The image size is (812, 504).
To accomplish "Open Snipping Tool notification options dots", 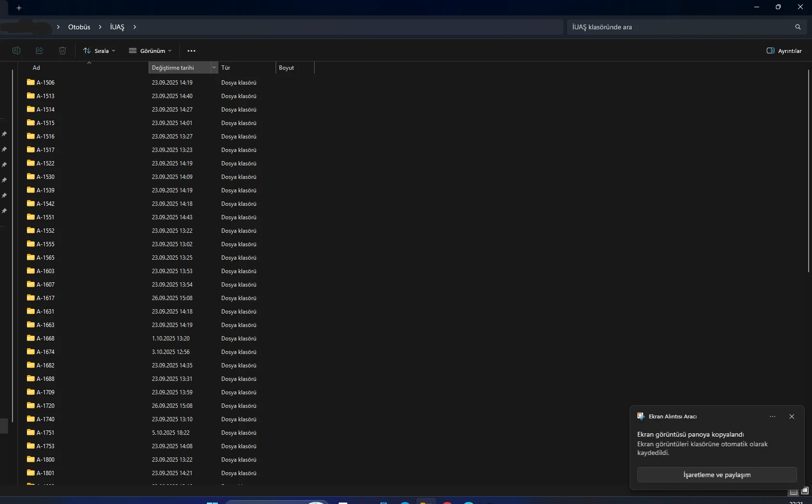I will (773, 416).
